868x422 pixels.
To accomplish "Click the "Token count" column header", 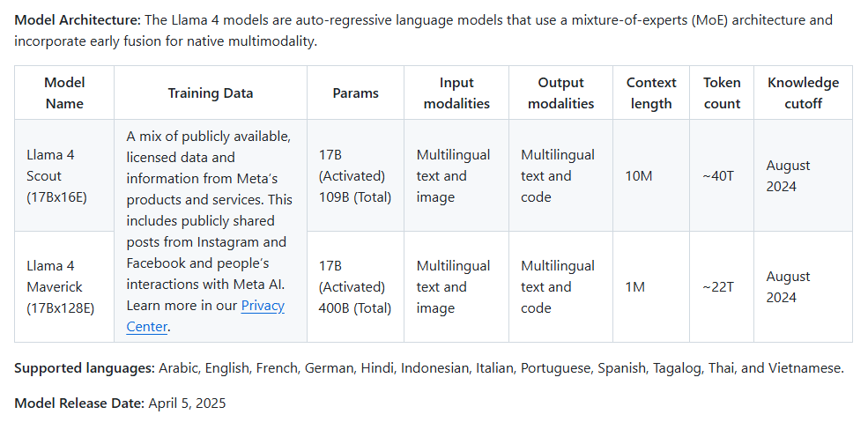I will (722, 93).
